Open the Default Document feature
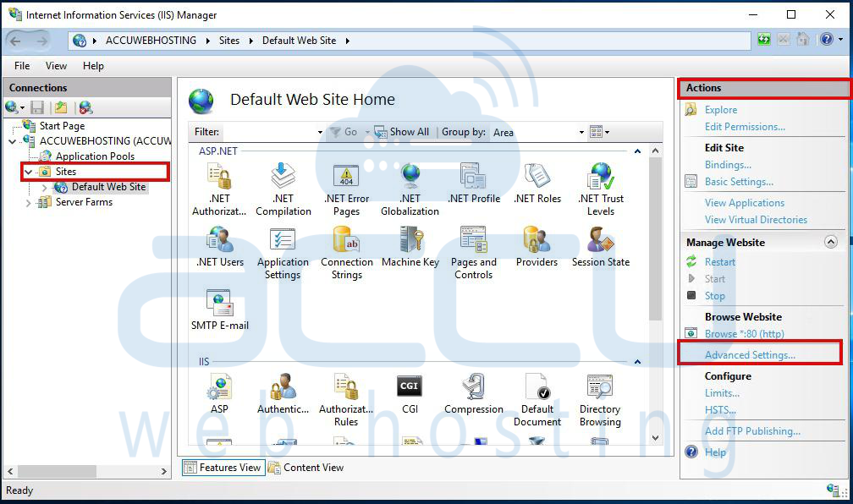This screenshot has width=853, height=504. (537, 400)
